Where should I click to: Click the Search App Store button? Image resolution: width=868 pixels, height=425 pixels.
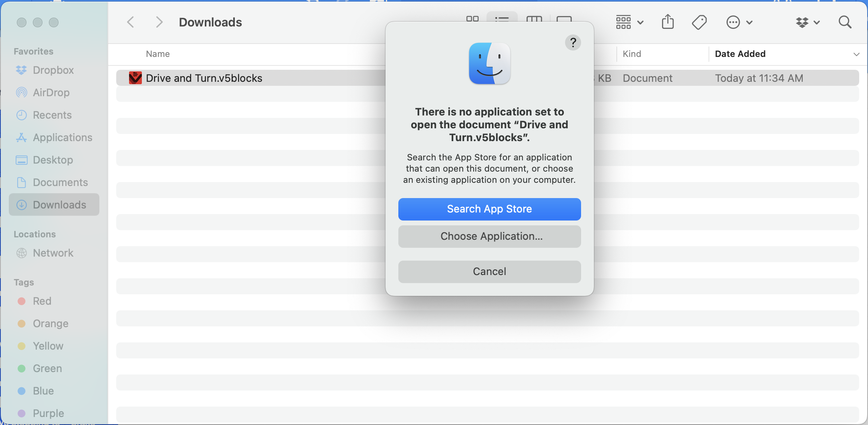[x=489, y=209]
